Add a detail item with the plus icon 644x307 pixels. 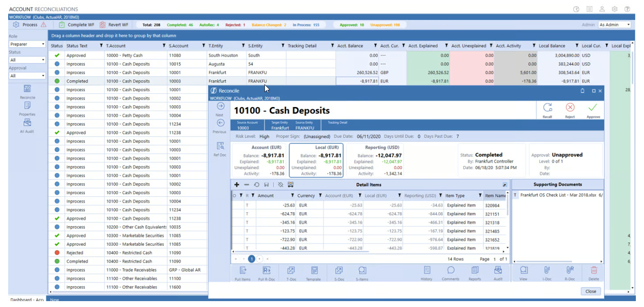pyautogui.click(x=237, y=185)
